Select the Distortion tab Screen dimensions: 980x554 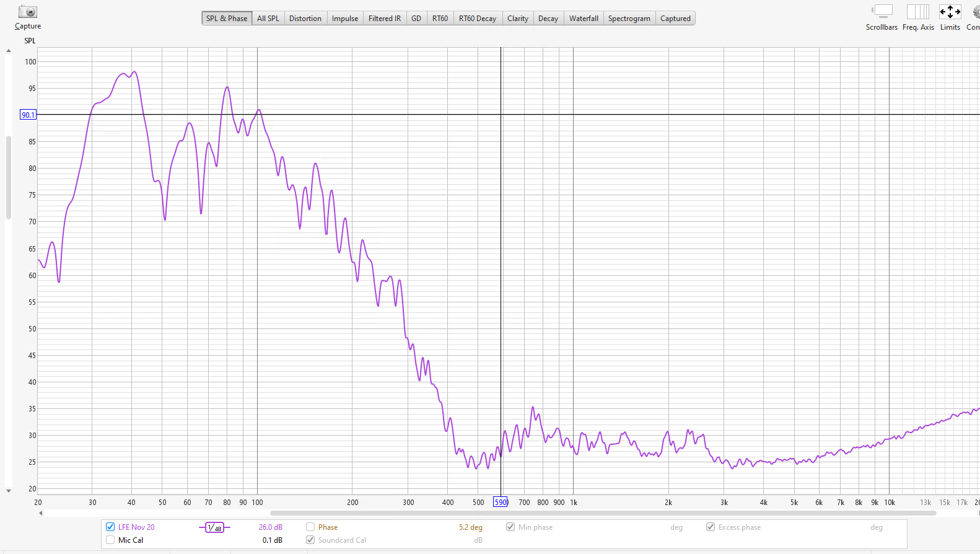coord(305,19)
